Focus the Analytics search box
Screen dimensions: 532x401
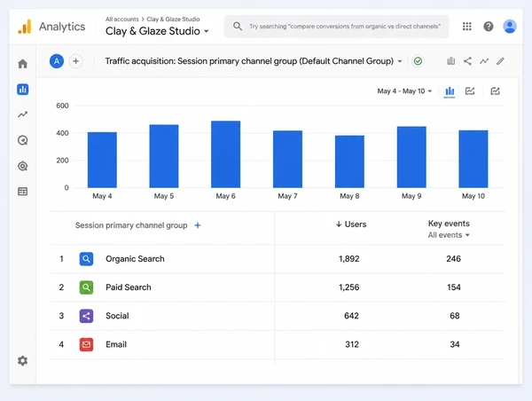coord(336,26)
